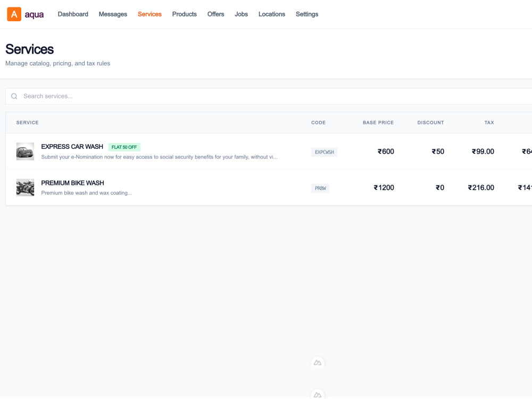Click the CODE column header
This screenshot has width=532, height=399.
[319, 122]
